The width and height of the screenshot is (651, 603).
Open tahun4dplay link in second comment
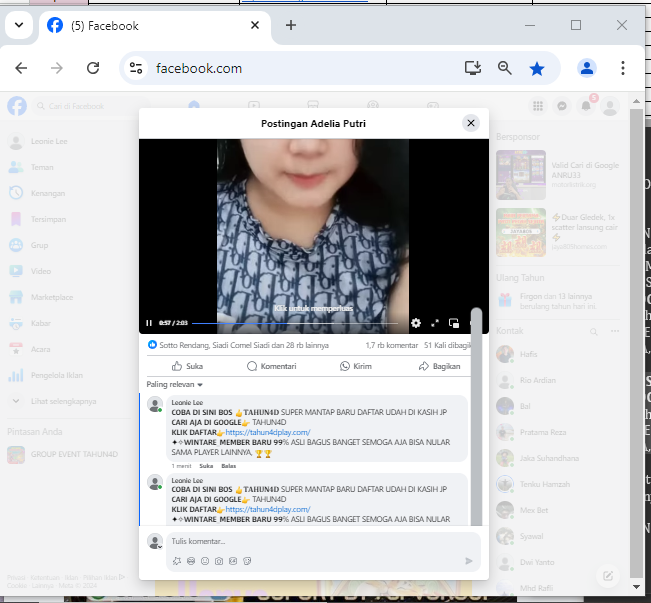click(x=268, y=509)
